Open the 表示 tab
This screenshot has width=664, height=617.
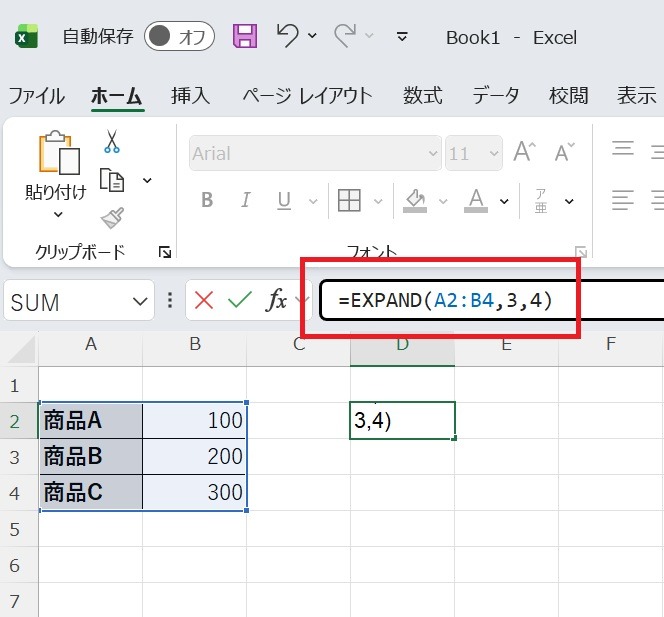[636, 96]
